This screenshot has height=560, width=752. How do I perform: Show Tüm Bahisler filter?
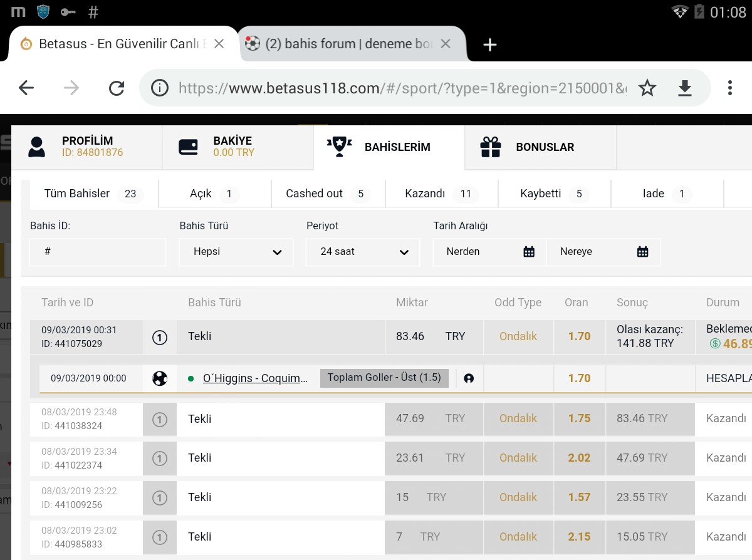pos(94,194)
